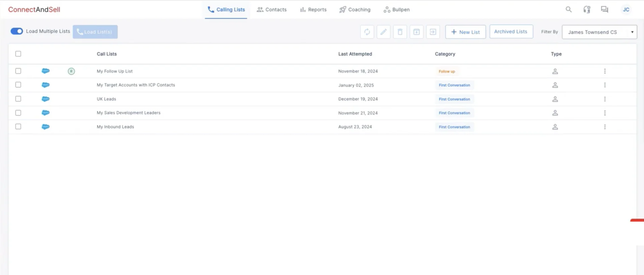The height and width of the screenshot is (275, 644).
Task: Open the three-dot menu for My Inbound Leads
Action: coord(605,127)
